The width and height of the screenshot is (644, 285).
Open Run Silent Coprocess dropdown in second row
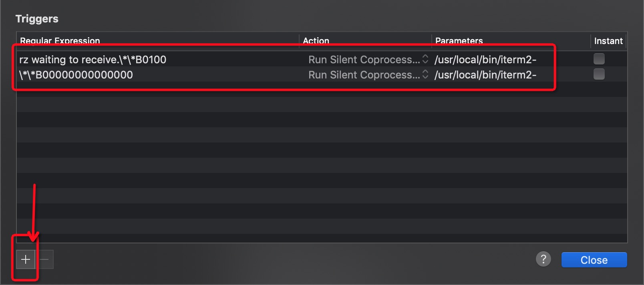364,75
